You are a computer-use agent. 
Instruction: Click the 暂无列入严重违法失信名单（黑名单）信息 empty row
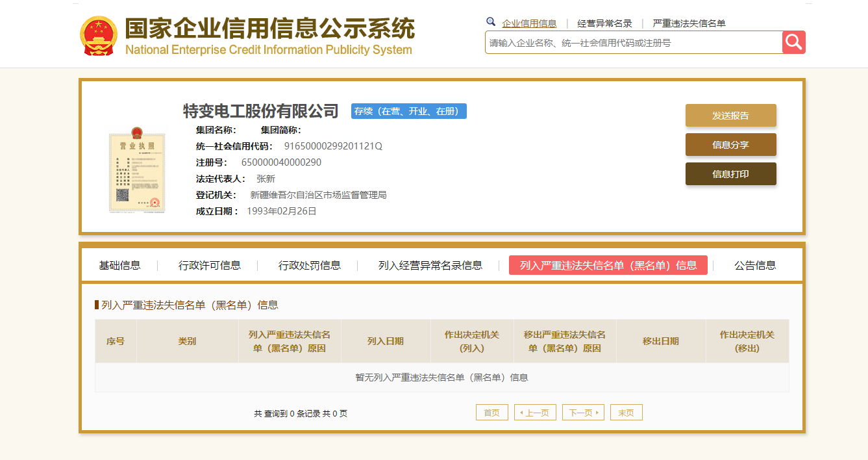click(442, 377)
